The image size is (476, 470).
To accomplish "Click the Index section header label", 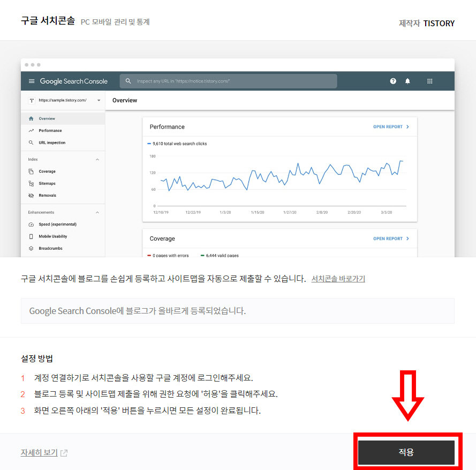I will pos(33,160).
